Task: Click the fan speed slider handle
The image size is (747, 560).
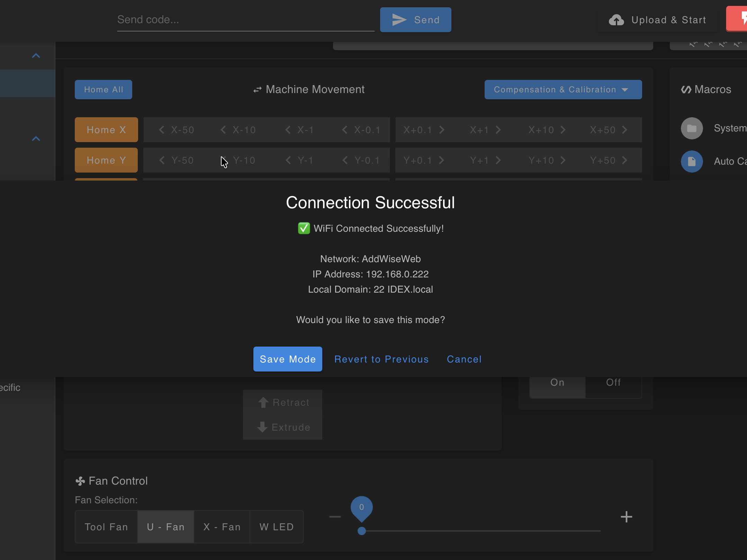Action: tap(362, 531)
